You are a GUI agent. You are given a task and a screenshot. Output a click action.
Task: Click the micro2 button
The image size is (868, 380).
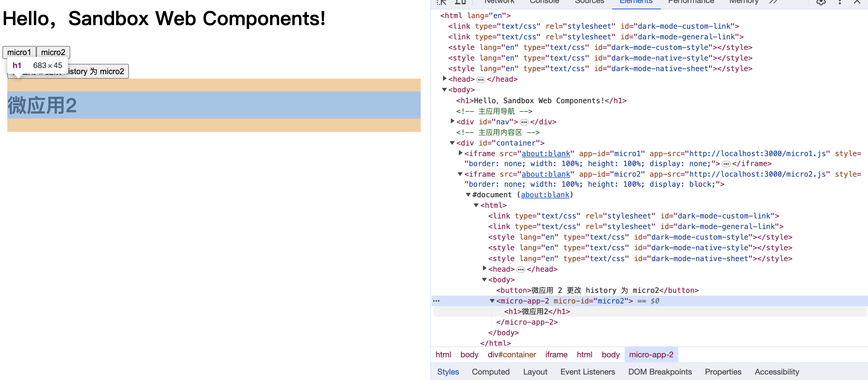click(53, 52)
